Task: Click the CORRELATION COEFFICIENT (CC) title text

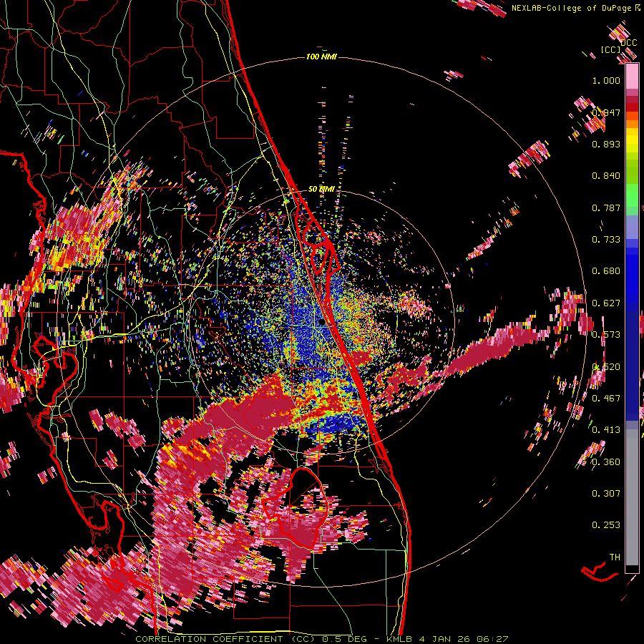Action: point(225,639)
